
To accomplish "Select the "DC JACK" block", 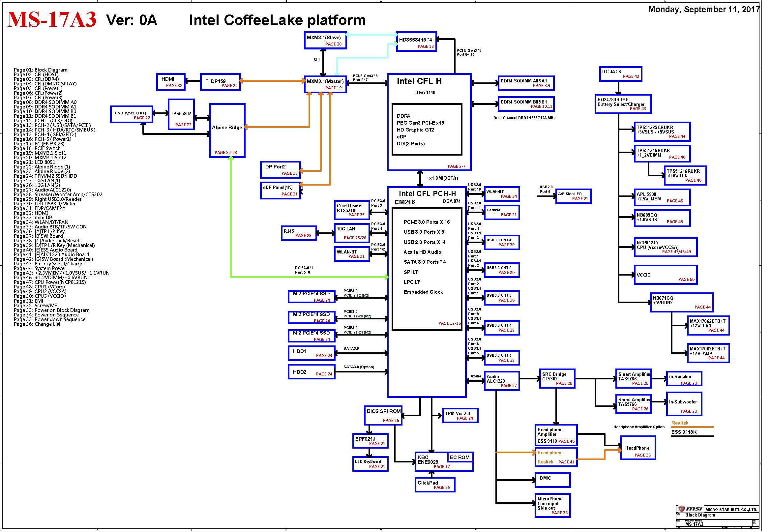I will [621, 74].
